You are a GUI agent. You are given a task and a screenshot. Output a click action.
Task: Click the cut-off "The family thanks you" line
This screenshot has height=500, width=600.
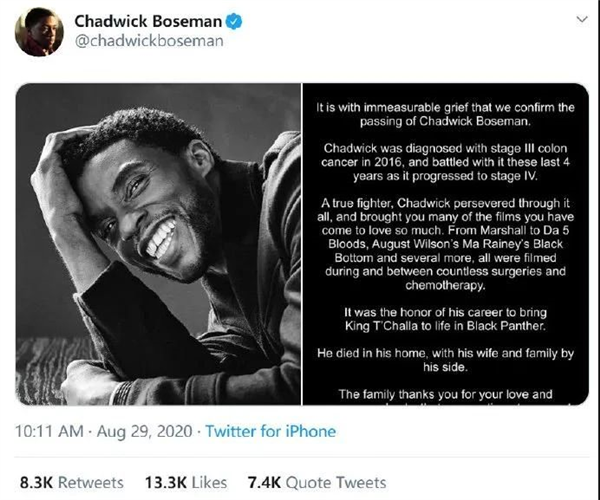pyautogui.click(x=445, y=394)
